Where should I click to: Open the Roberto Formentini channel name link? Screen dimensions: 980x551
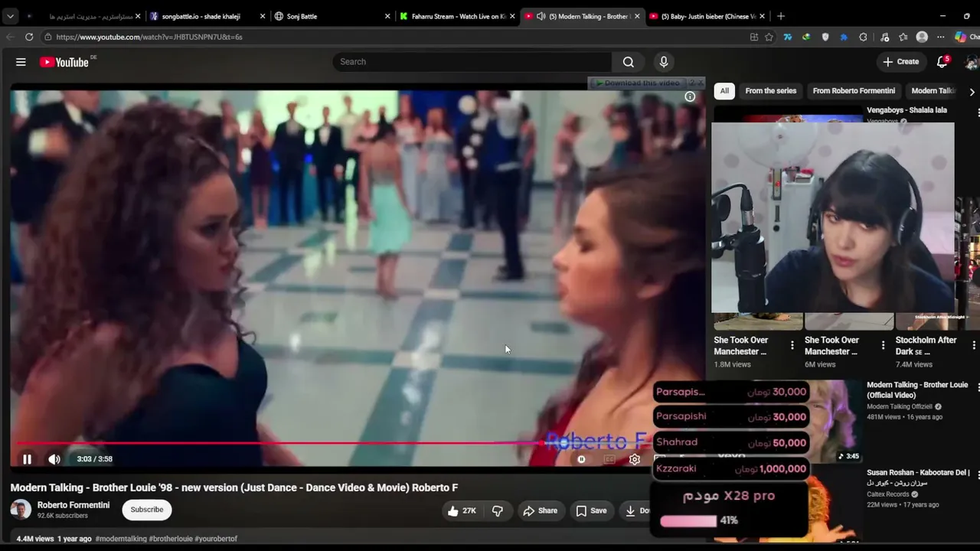point(73,505)
